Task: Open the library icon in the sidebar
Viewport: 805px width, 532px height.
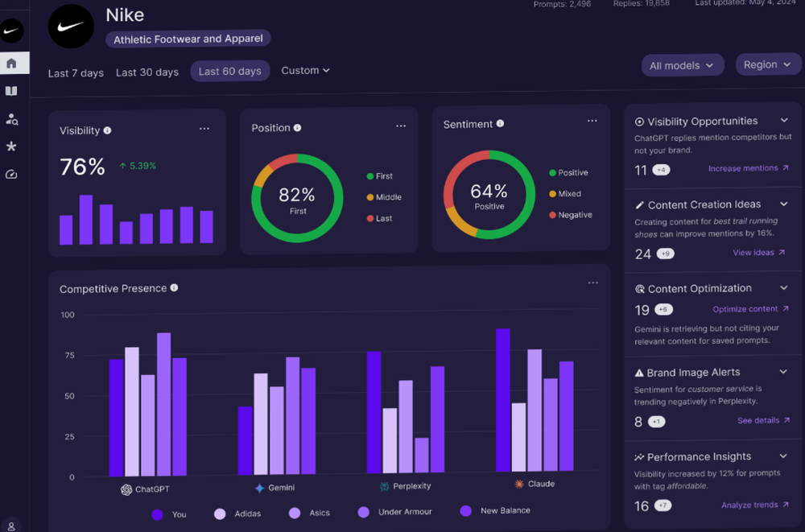Action: tap(11, 90)
